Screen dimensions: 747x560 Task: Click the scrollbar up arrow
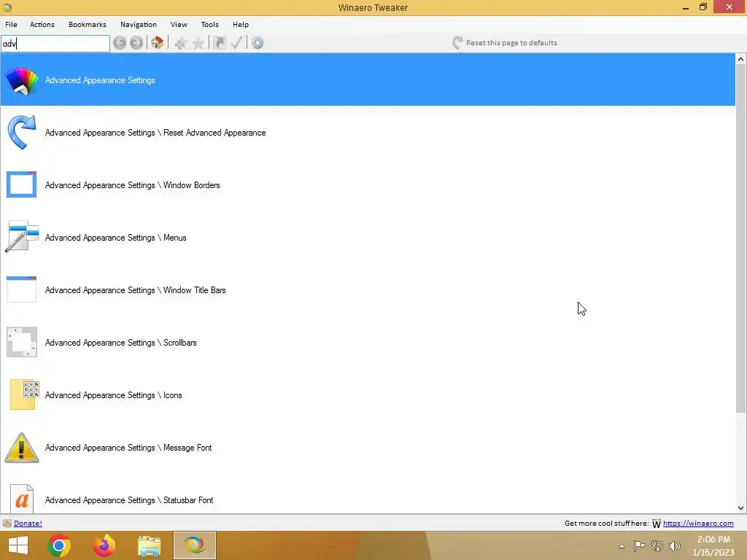click(741, 59)
